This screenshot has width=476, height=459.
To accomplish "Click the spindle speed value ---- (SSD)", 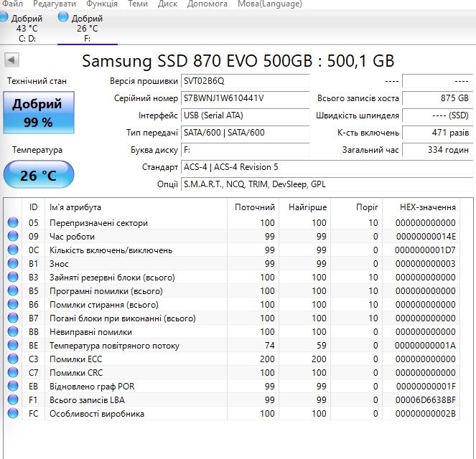I will coord(437,115).
